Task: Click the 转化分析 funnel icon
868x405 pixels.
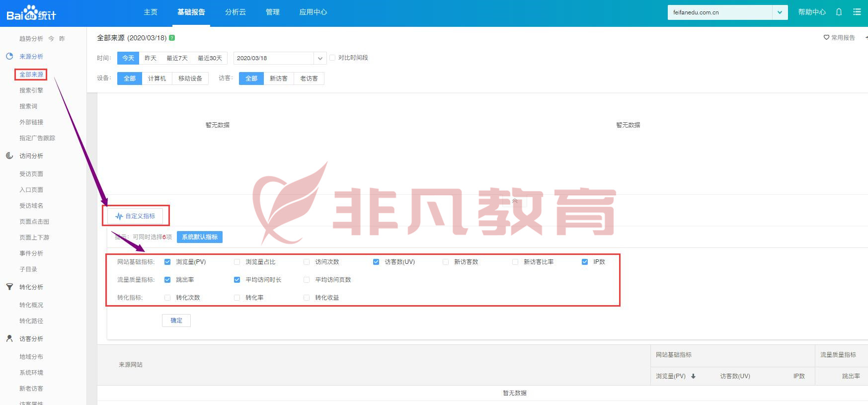Action: pos(9,287)
